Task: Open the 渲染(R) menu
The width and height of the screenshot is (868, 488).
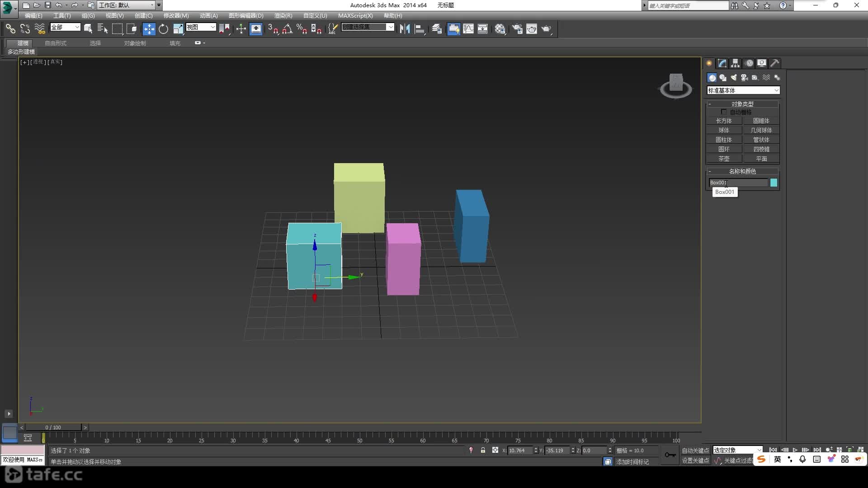Action: [x=283, y=15]
